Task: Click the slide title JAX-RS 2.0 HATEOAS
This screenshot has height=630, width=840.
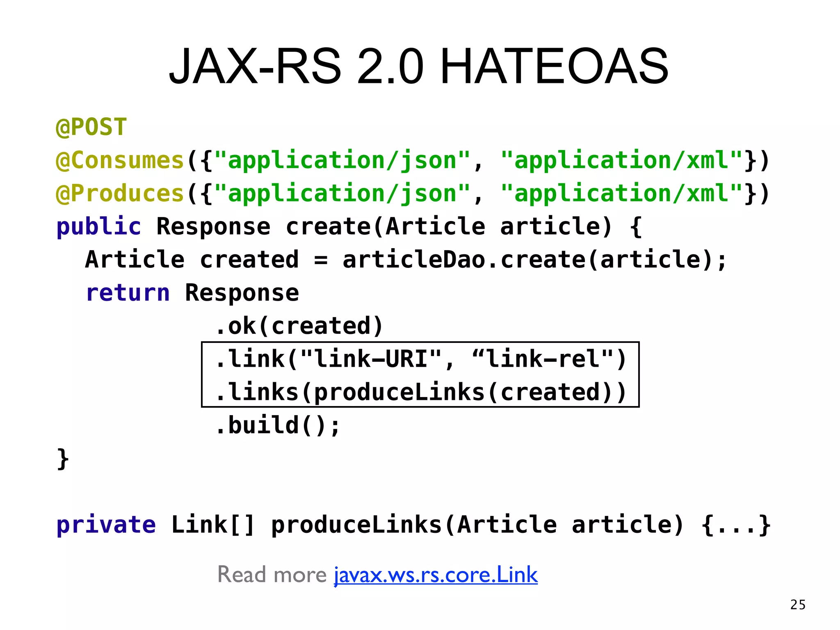Action: (419, 66)
